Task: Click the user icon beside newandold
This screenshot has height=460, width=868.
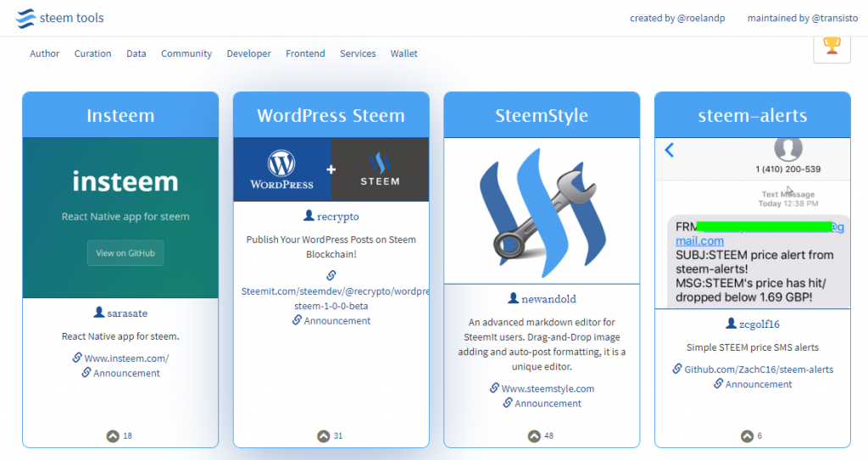Action: pyautogui.click(x=513, y=298)
